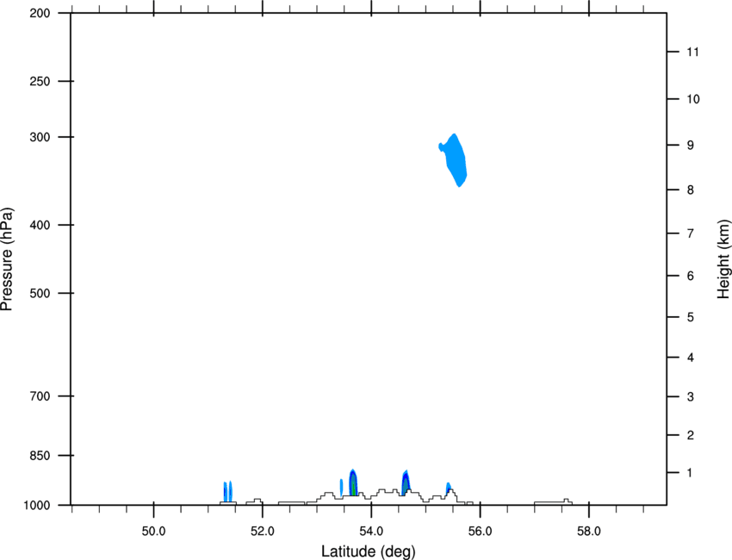This screenshot has height=560, width=732.
Task: Pick the 6 km height label
Action: [691, 276]
